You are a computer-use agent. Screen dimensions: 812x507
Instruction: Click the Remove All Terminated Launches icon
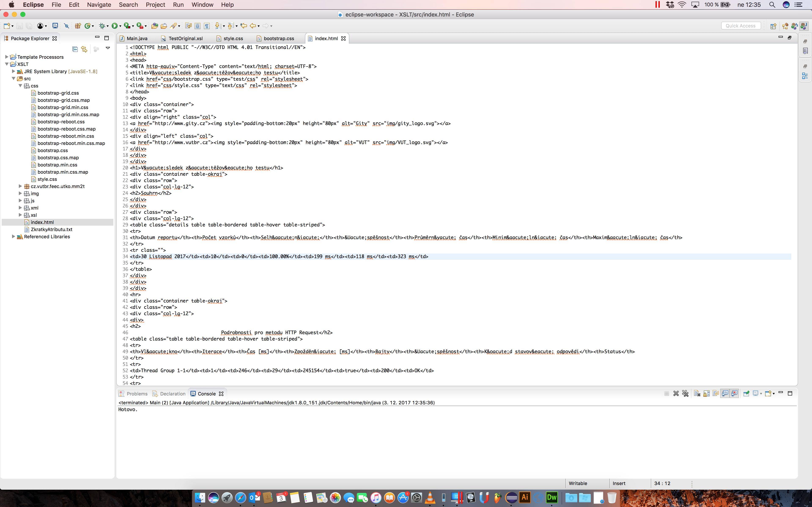tap(685, 393)
